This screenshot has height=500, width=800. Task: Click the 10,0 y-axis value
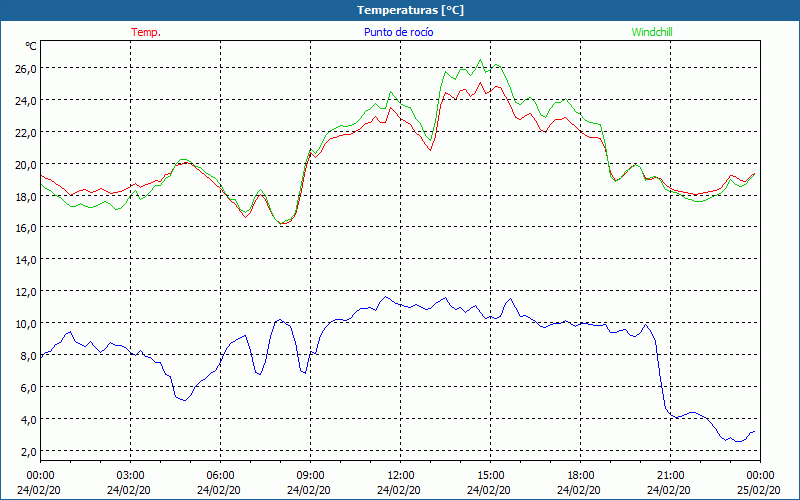click(x=25, y=323)
